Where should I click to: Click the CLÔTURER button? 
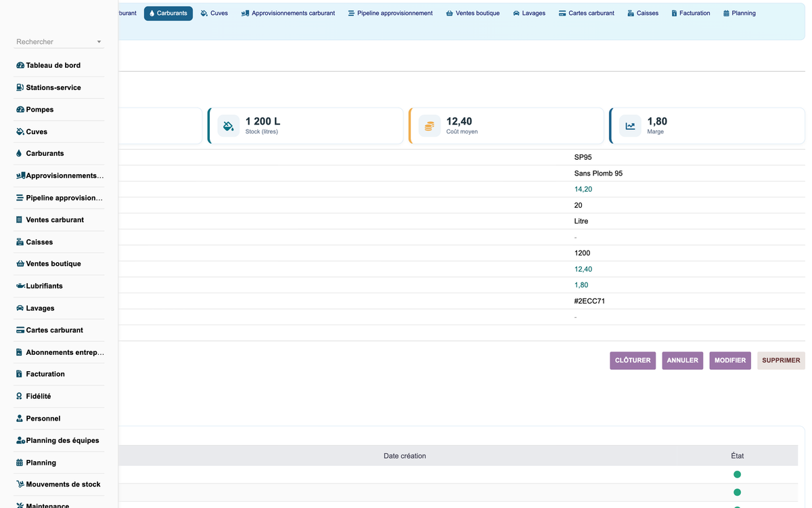633,360
